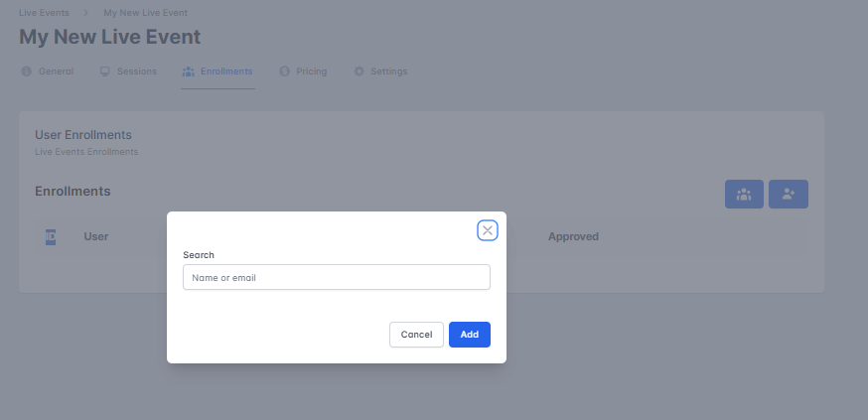Click the gear icon beside Settings
The height and width of the screenshot is (420, 868).
click(359, 71)
